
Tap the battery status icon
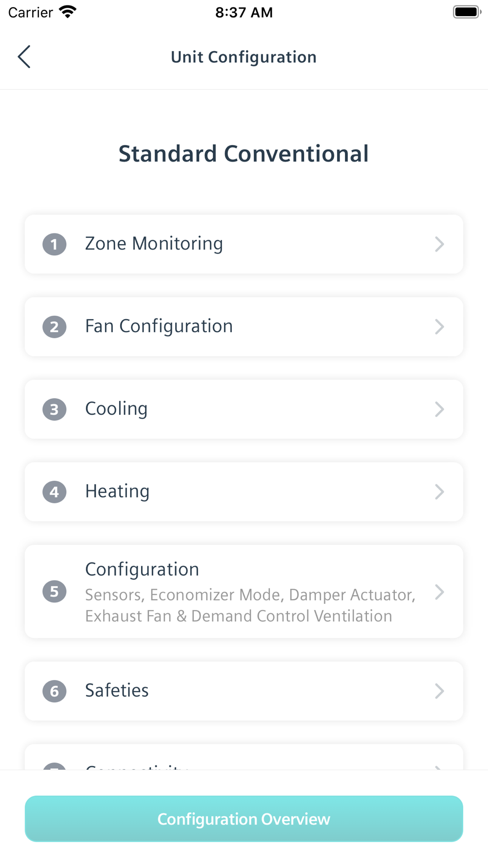467,12
